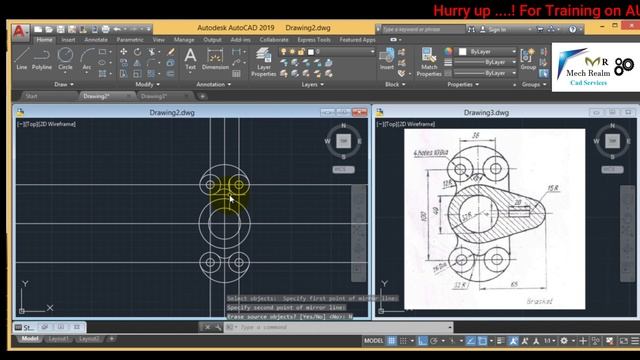Click the Array tool in Modify panel
Screen dimensions: 640x360
pos(151,74)
